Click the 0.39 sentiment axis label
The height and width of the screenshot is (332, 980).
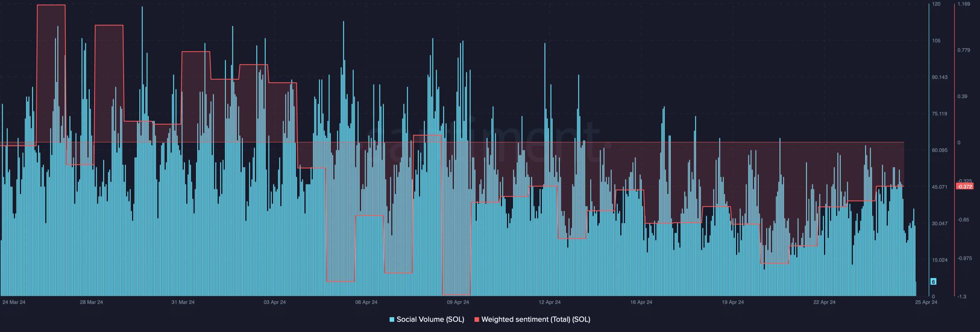click(962, 96)
